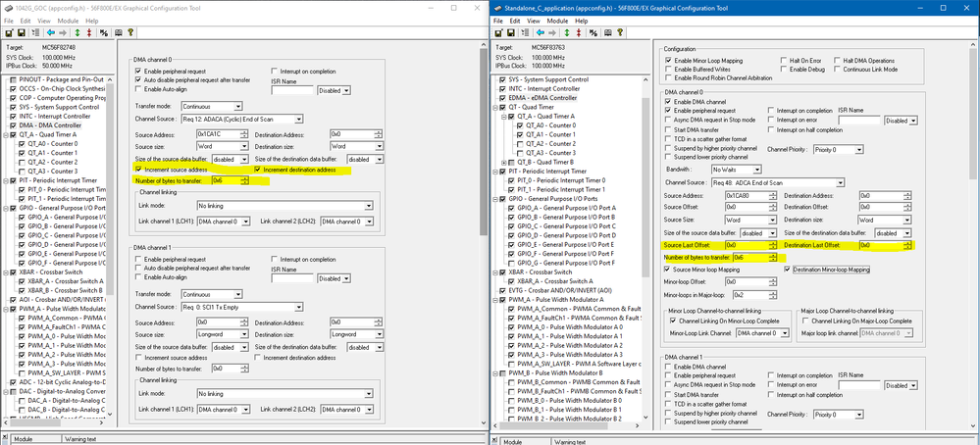Click the red collapse arrows in the 1042G_GOC toolbar
The image size is (980, 445).
[x=89, y=31]
